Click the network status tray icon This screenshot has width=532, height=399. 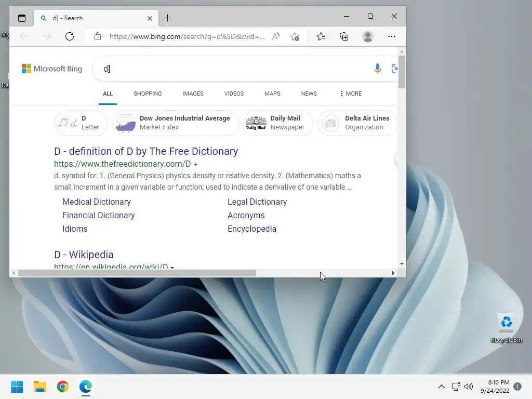pos(456,387)
